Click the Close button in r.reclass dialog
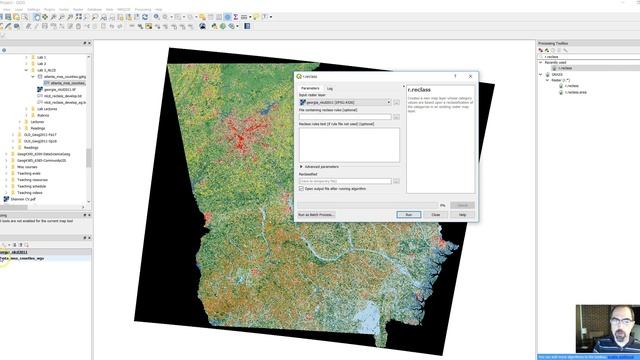The height and width of the screenshot is (360, 640). pyautogui.click(x=436, y=215)
